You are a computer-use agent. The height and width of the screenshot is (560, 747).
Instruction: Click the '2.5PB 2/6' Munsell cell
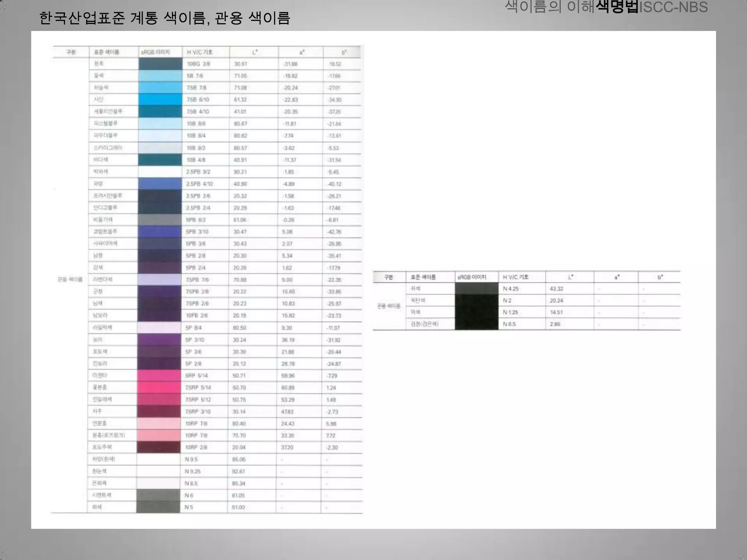(198, 196)
